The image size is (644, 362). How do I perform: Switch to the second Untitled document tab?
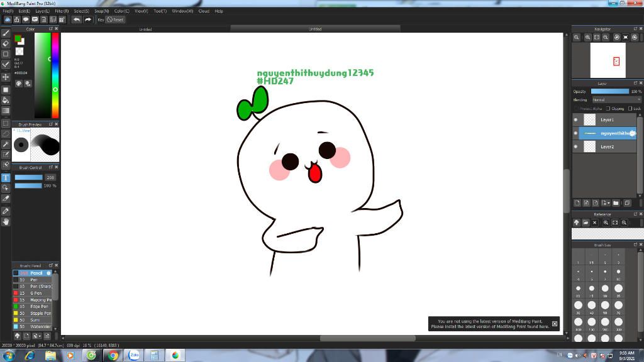pyautogui.click(x=315, y=29)
